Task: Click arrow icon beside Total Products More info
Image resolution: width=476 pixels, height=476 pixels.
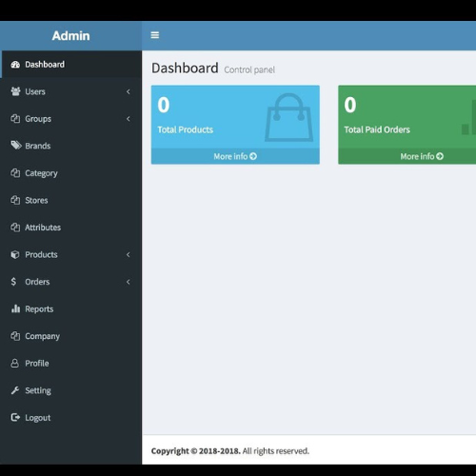Action: (253, 156)
